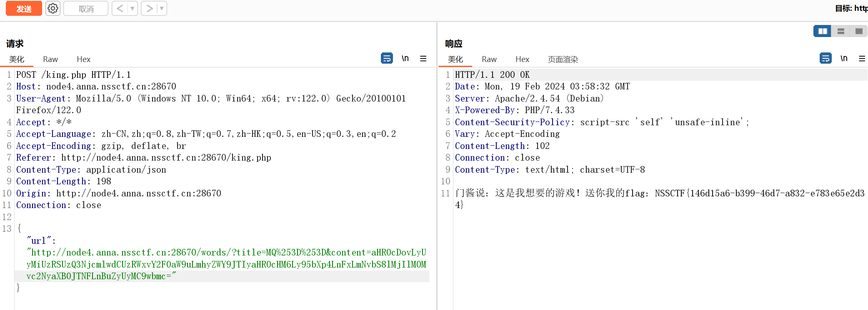This screenshot has width=868, height=310.
Task: Click the response Content-Length: 102 line
Action: pyautogui.click(x=502, y=146)
